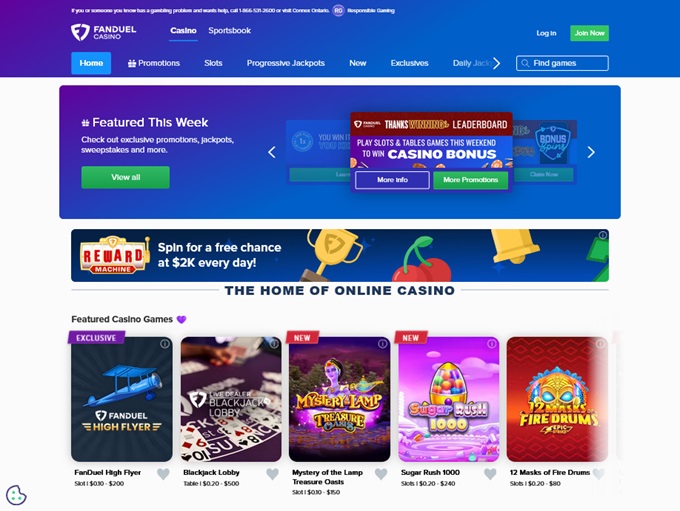Favorite Sugar Rush 1000 game

[x=490, y=474]
